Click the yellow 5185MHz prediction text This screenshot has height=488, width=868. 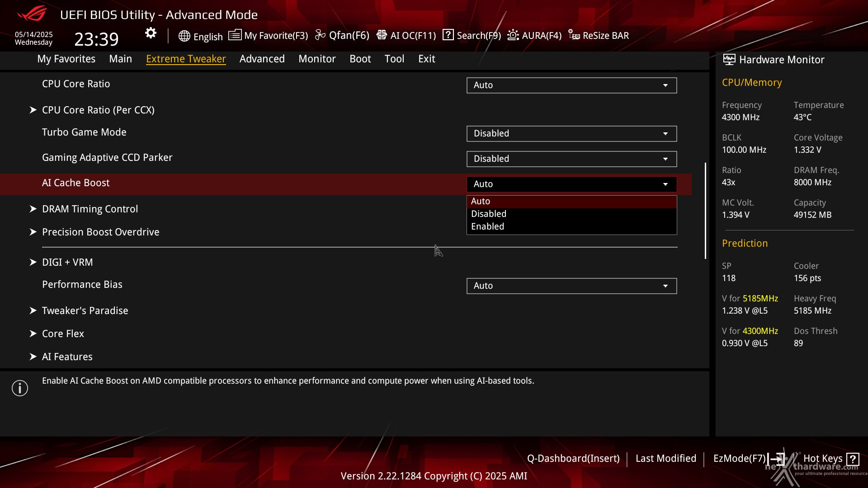tap(760, 299)
